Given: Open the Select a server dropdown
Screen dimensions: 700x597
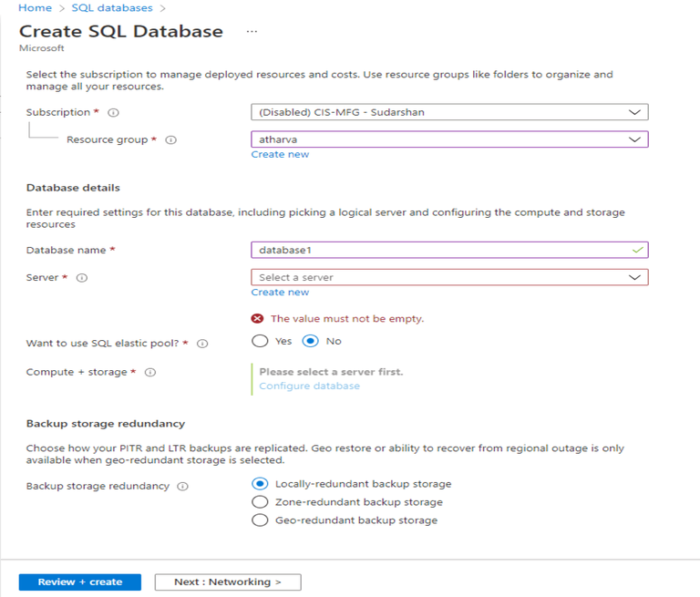Looking at the screenshot, I should (449, 277).
